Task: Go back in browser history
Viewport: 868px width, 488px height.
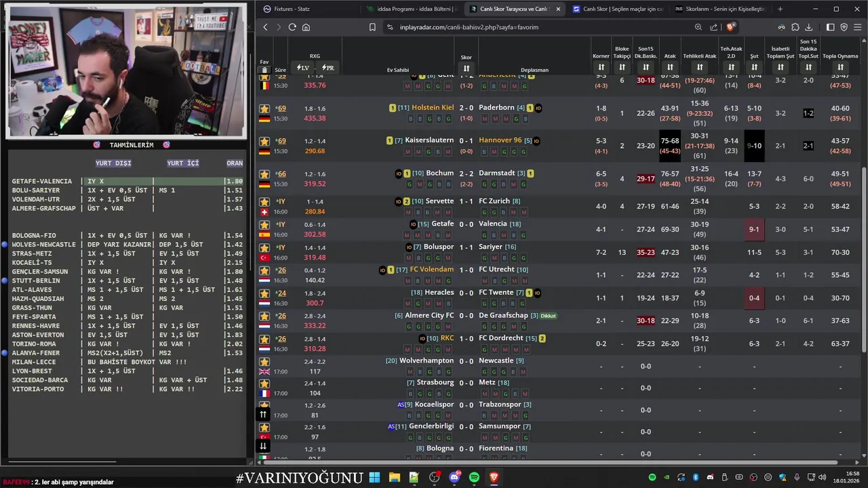Action: (x=265, y=27)
